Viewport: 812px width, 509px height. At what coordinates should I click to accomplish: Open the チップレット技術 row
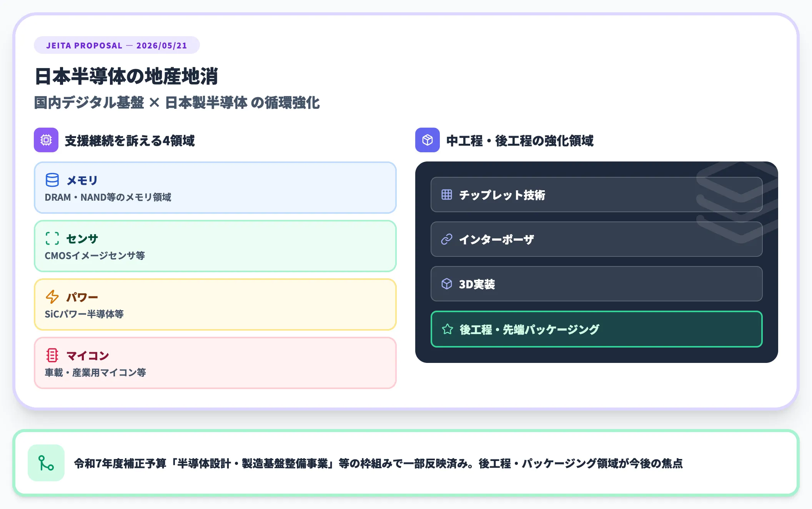coord(597,195)
